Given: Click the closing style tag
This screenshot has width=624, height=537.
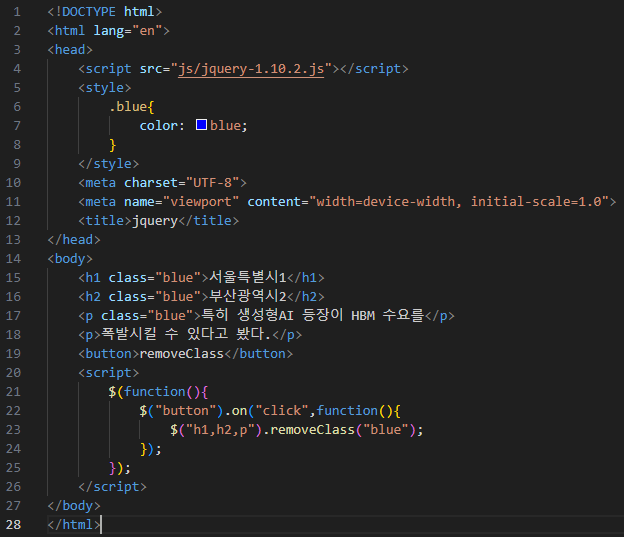Looking at the screenshot, I should tap(109, 164).
